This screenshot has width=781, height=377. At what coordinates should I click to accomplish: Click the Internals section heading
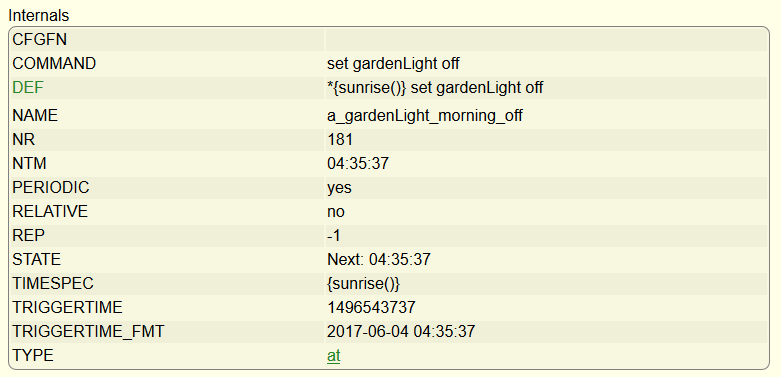[x=38, y=16]
